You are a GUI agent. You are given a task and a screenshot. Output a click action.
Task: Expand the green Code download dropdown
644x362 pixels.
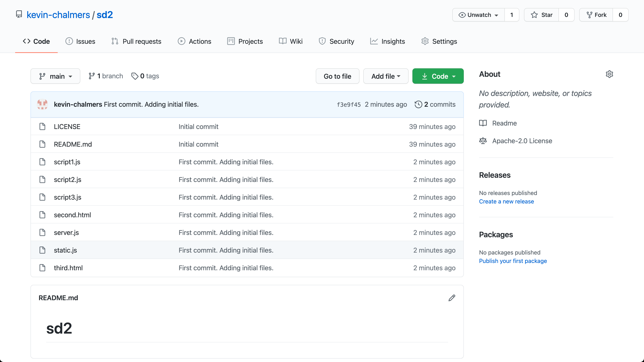click(438, 76)
